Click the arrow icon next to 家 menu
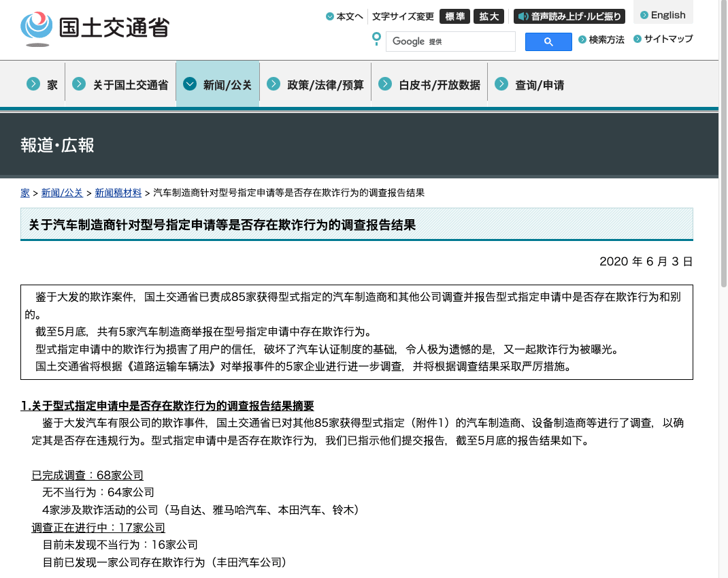The image size is (728, 578). click(x=33, y=84)
